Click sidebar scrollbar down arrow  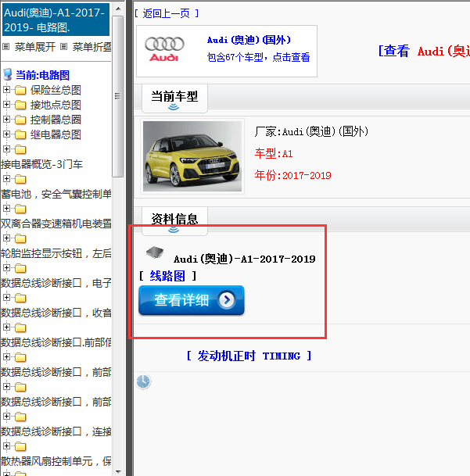(118, 471)
